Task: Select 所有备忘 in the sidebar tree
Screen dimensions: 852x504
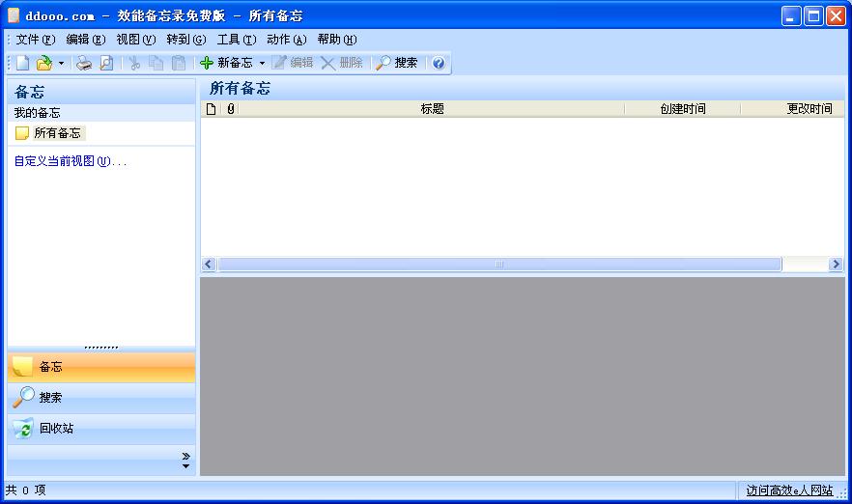Action: (x=57, y=133)
